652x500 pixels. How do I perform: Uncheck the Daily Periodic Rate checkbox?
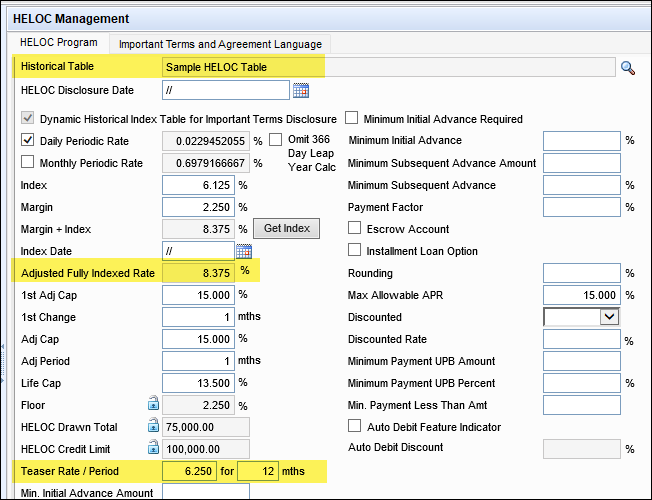[x=28, y=141]
